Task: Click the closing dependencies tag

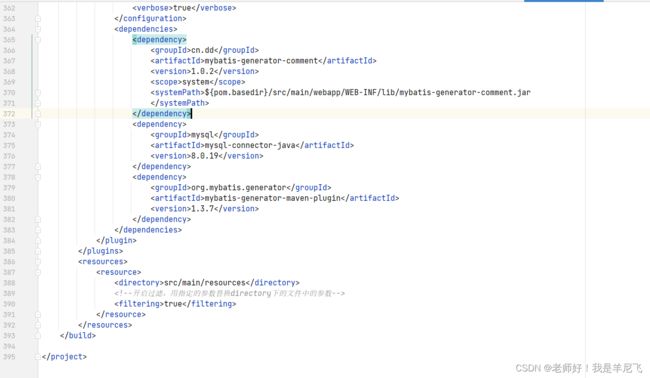Action: pos(148,230)
